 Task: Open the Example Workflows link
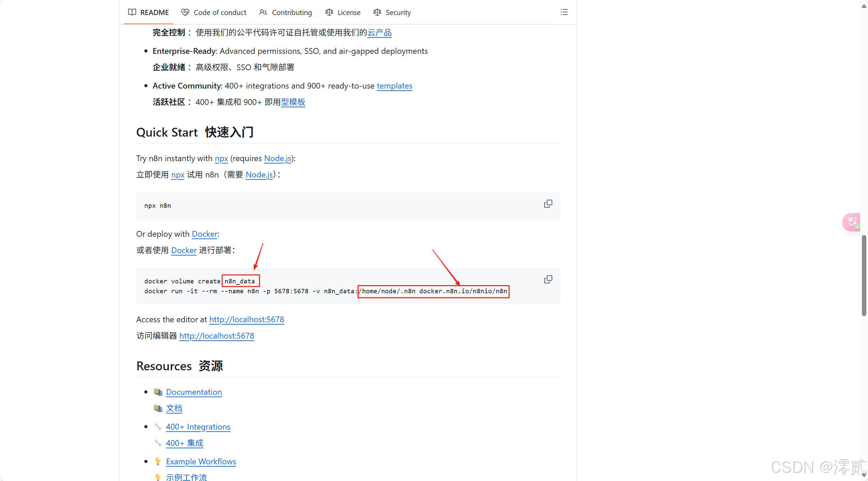click(x=201, y=461)
